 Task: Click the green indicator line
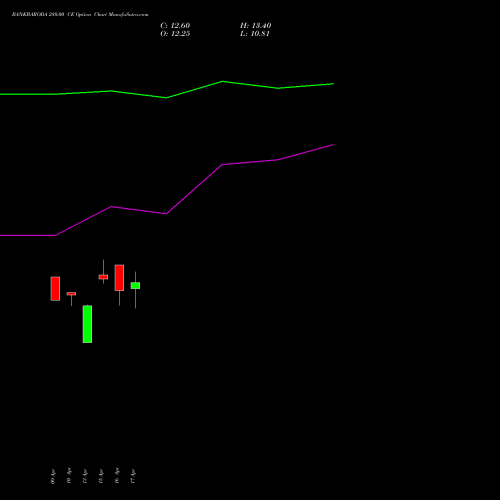coord(167,97)
